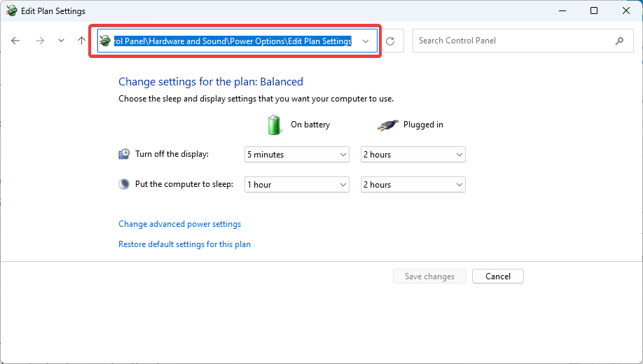Click the search magnifier icon
This screenshot has width=643, height=364.
click(619, 41)
